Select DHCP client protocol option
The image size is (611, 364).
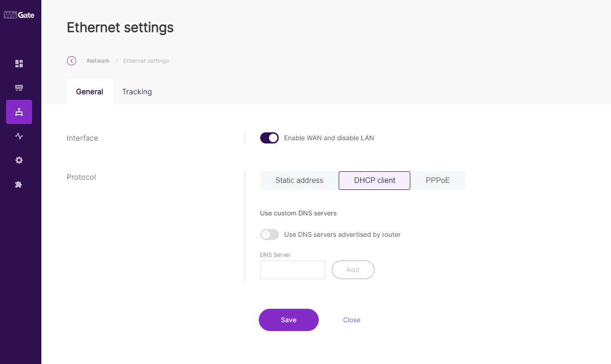pos(374,181)
